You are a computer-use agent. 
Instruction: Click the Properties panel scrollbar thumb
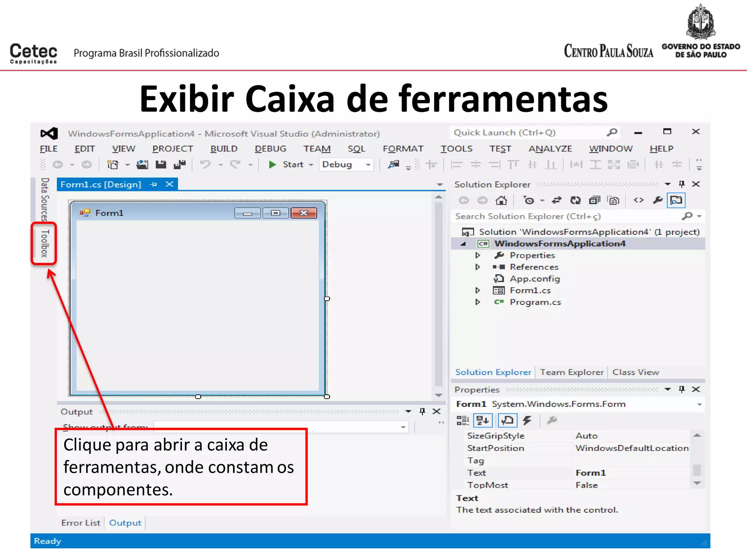[x=697, y=470]
